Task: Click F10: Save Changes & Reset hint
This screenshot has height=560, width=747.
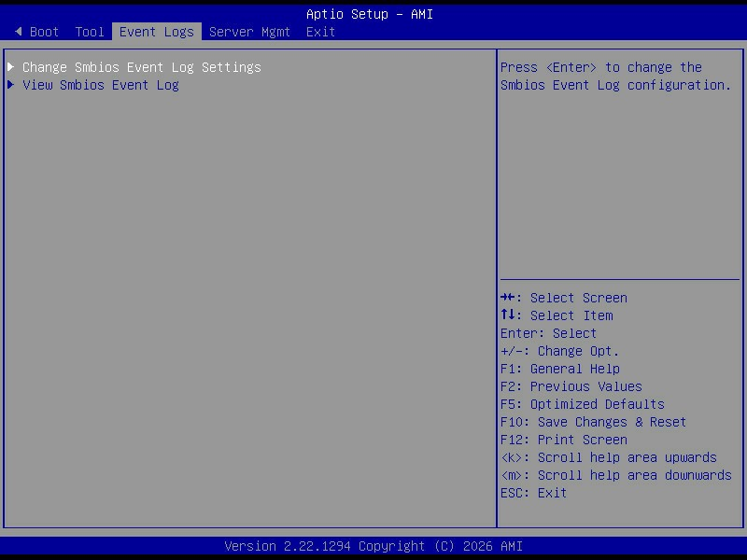Action: (593, 422)
